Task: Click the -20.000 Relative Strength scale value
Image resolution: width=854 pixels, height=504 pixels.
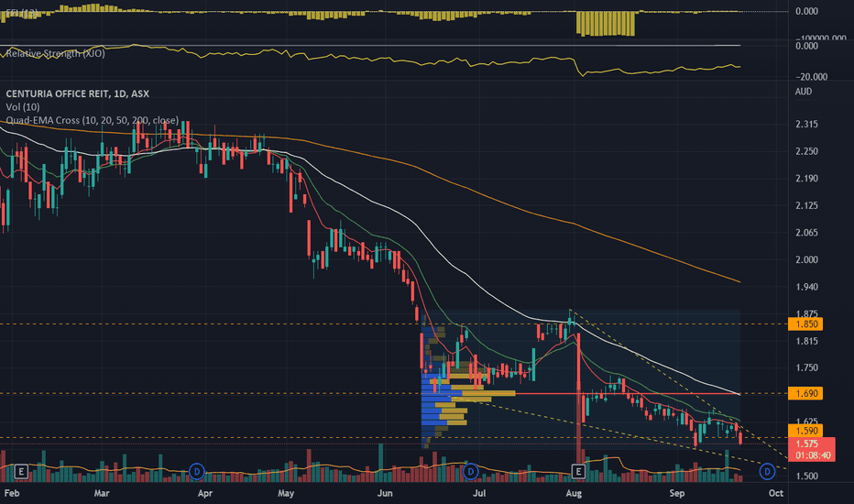Action: [x=811, y=77]
